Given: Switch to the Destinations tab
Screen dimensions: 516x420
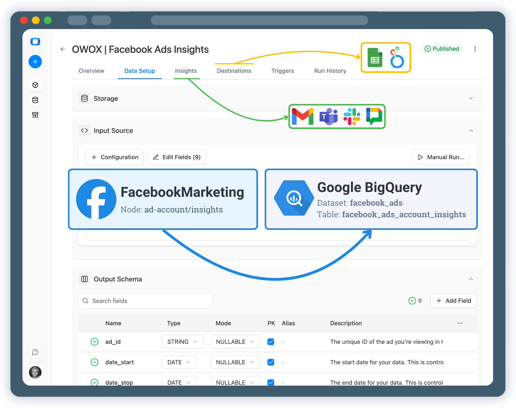Looking at the screenshot, I should pos(234,71).
